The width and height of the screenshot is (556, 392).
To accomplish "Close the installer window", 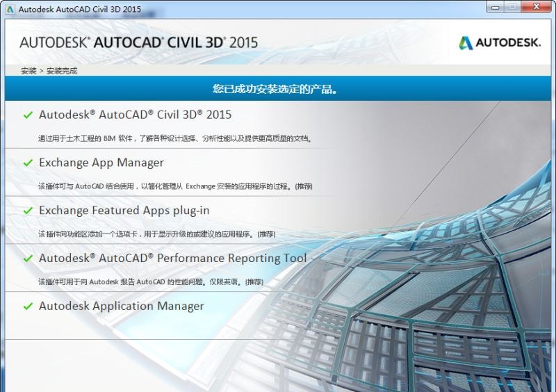I will pyautogui.click(x=536, y=7).
